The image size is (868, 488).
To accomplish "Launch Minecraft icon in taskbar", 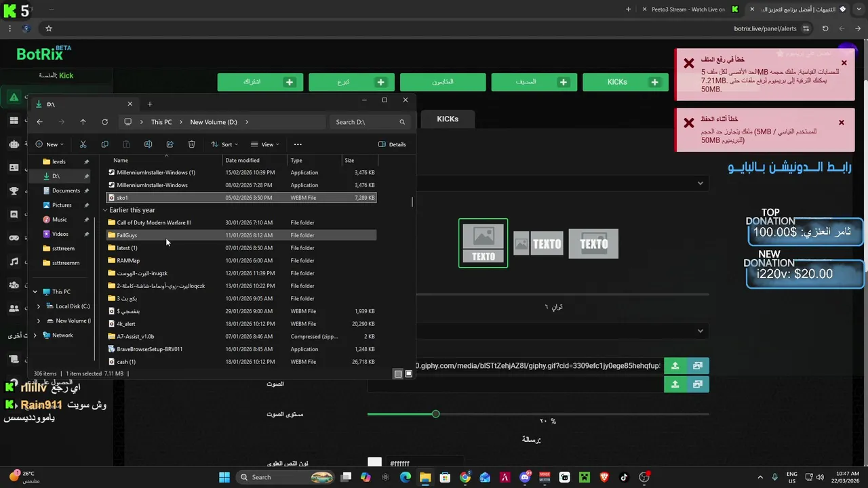I will (585, 477).
